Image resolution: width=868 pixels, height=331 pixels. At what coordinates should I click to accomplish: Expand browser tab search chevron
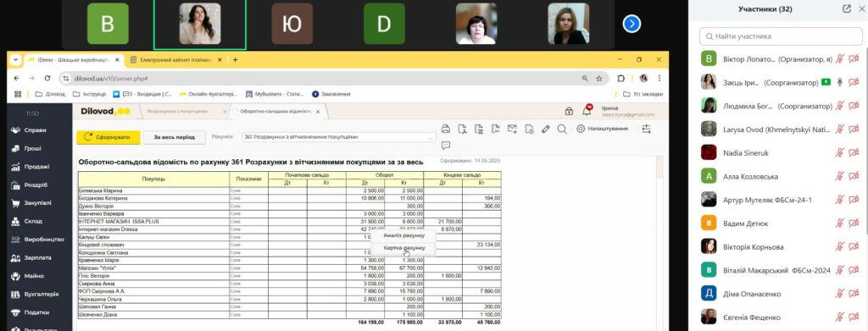point(15,59)
